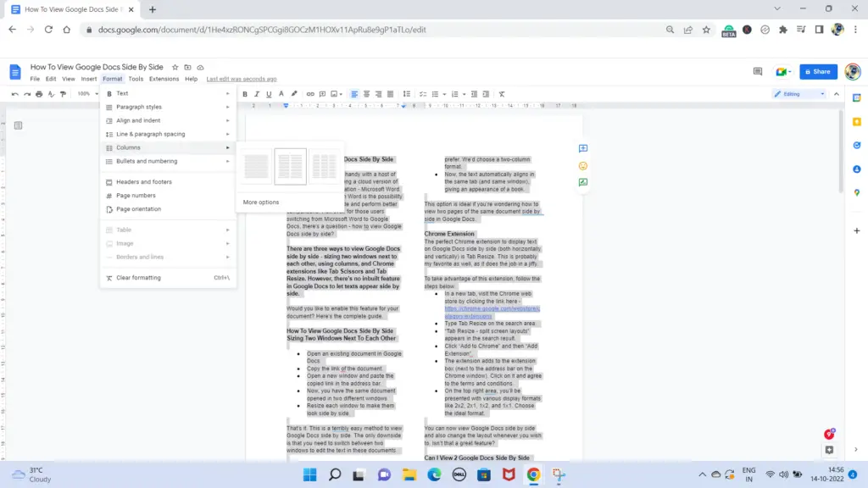
Task: Show the document outline icon
Action: coord(19,125)
